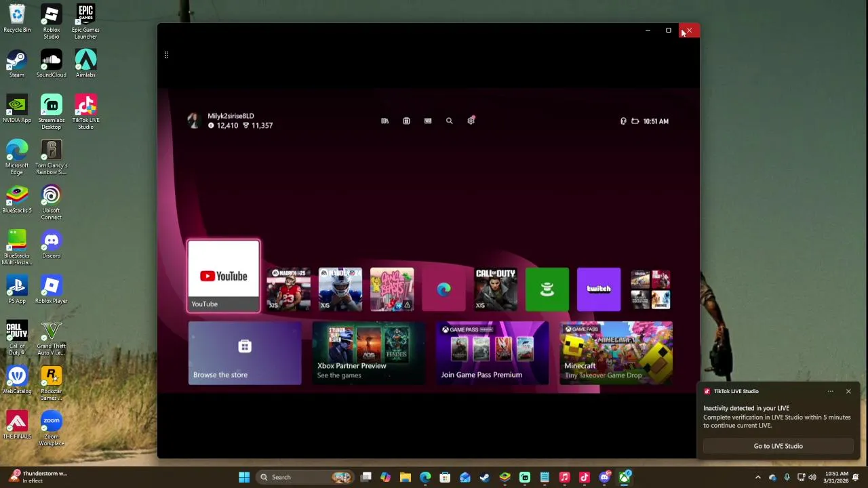Select Aimlabs desktop icon
This screenshot has height=488, width=868.
[85, 64]
